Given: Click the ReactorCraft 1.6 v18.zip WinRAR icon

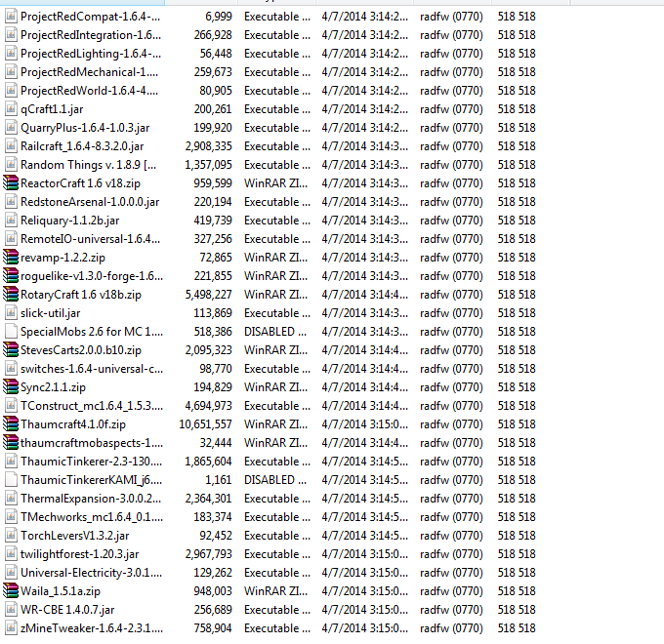Looking at the screenshot, I should [x=11, y=182].
